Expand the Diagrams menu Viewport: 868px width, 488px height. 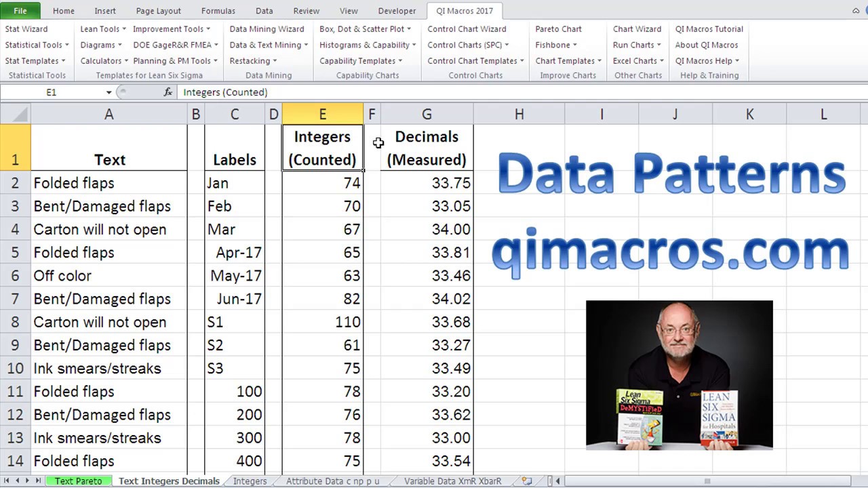point(101,45)
